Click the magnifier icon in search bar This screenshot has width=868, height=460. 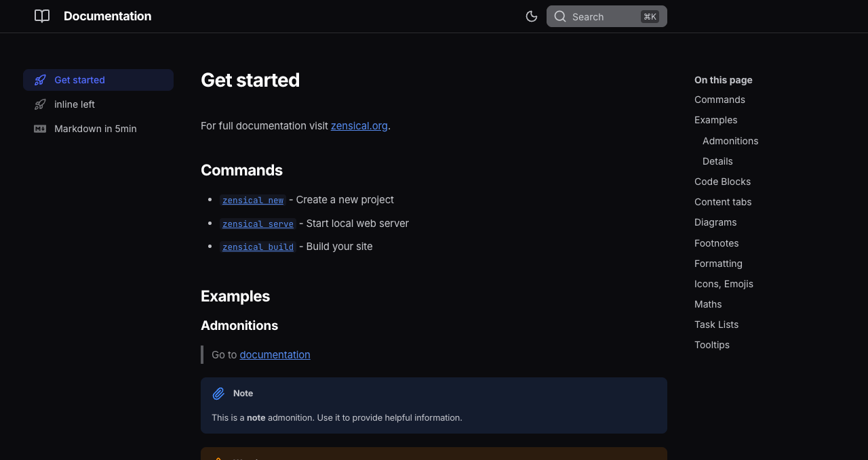coord(560,16)
